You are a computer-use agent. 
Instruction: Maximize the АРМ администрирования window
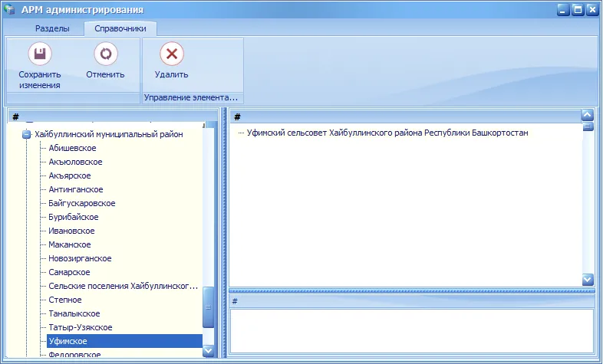578,10
